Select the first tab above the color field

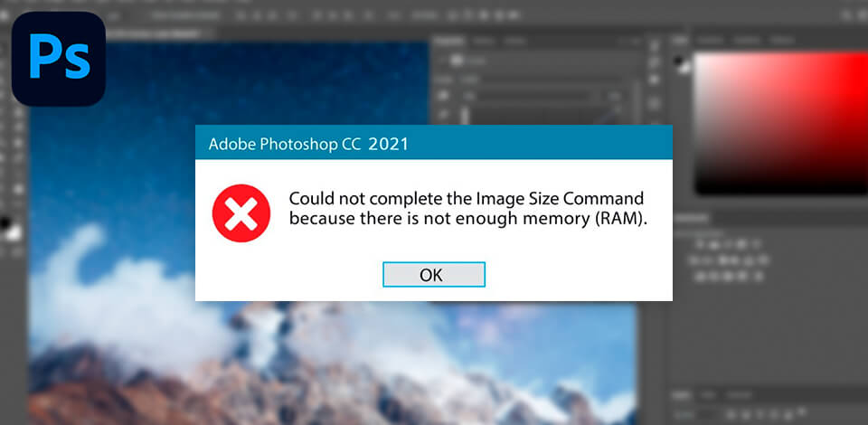tap(682, 40)
